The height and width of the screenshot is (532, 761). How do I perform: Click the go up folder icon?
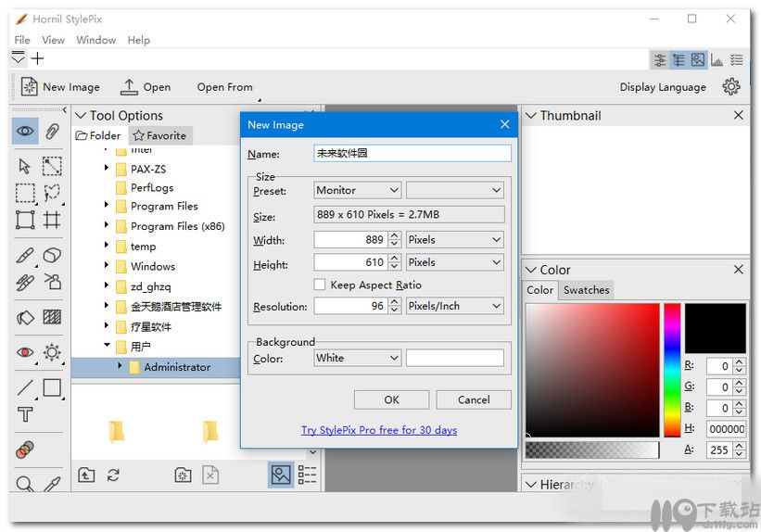point(86,475)
